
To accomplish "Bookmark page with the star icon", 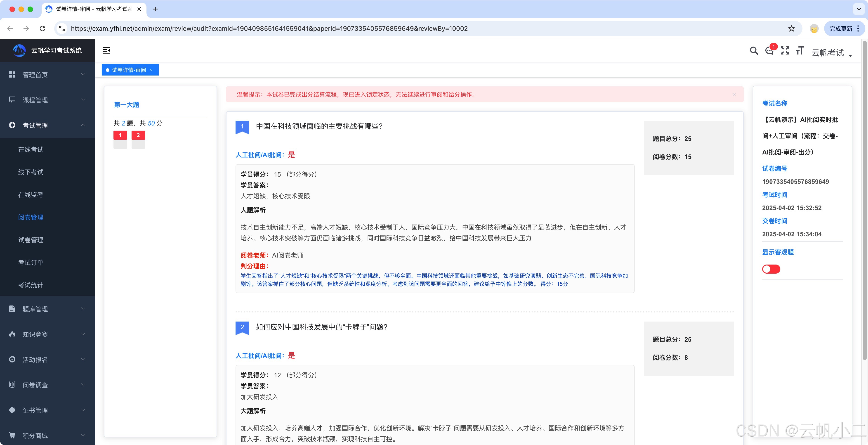I will coord(792,29).
